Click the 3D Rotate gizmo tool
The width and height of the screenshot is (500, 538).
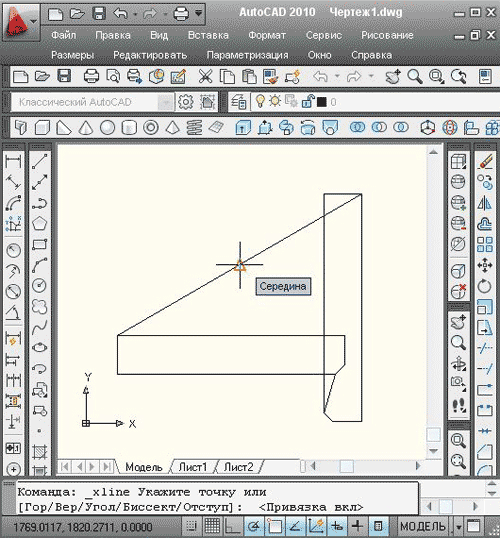coord(450,128)
